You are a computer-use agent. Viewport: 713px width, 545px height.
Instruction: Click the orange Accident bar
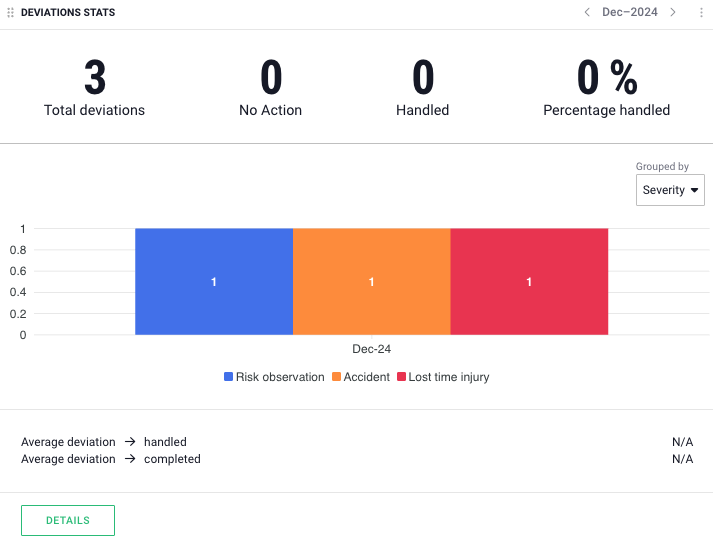372,282
